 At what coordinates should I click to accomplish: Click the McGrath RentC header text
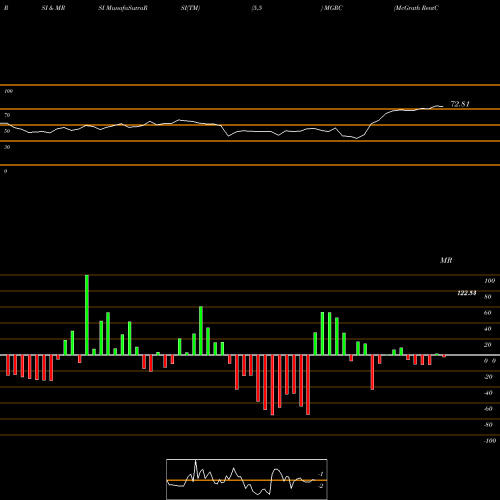(416, 8)
